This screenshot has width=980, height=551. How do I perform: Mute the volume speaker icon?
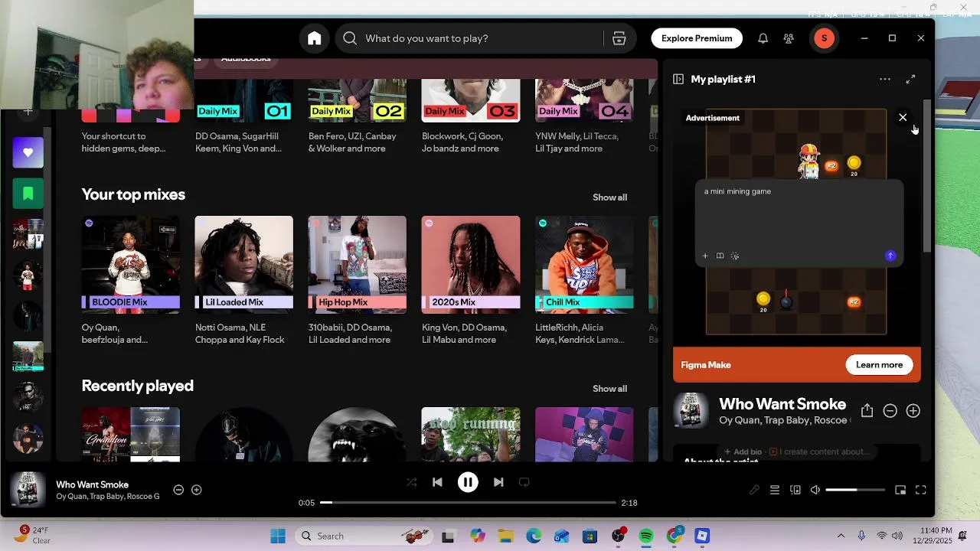[815, 490]
